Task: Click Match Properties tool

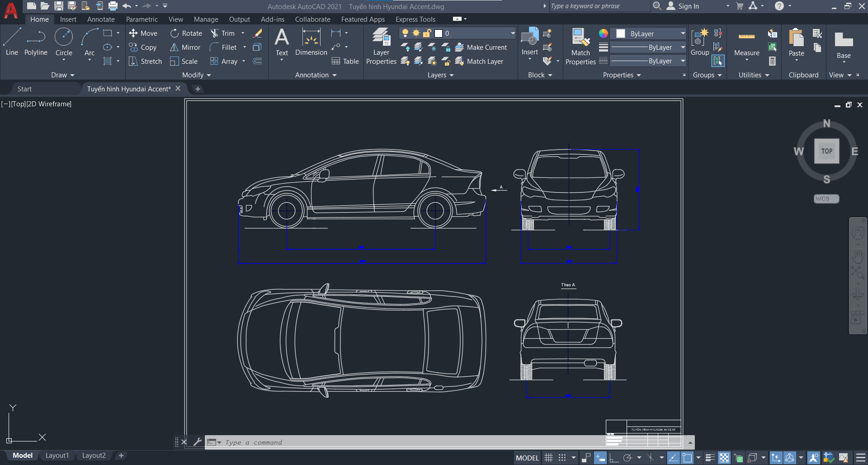Action: point(580,46)
